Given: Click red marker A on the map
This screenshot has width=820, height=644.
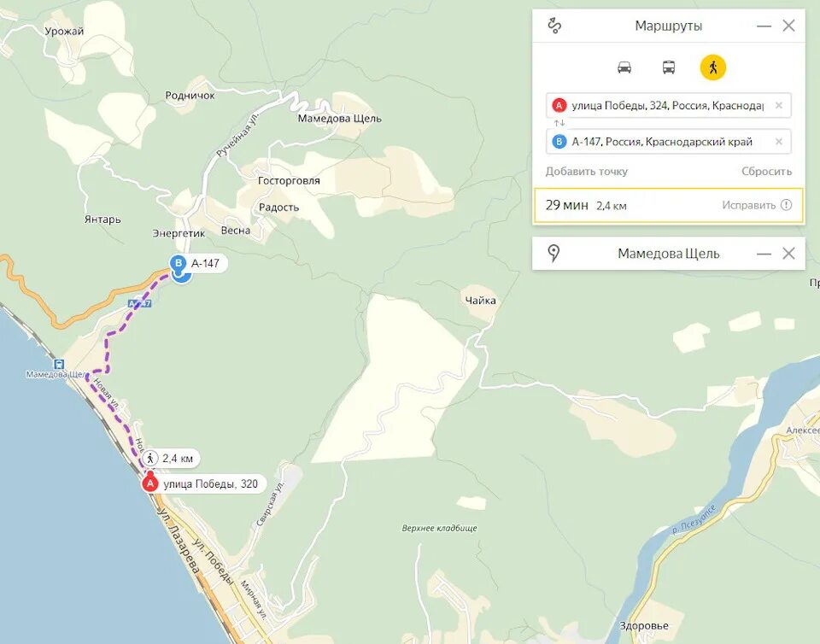Looking at the screenshot, I should pyautogui.click(x=150, y=483).
